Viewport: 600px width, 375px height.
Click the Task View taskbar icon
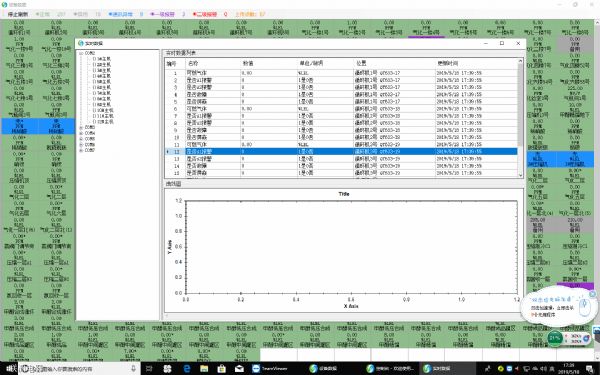pos(149,368)
